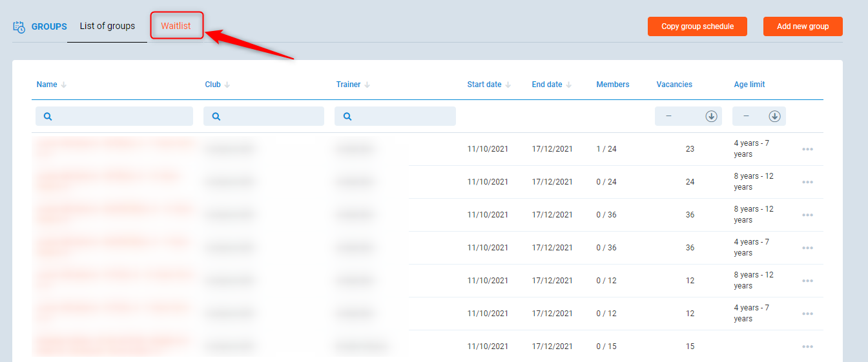Sort groups by Start date arrow
Viewport: 868px width, 362px height.
click(508, 85)
